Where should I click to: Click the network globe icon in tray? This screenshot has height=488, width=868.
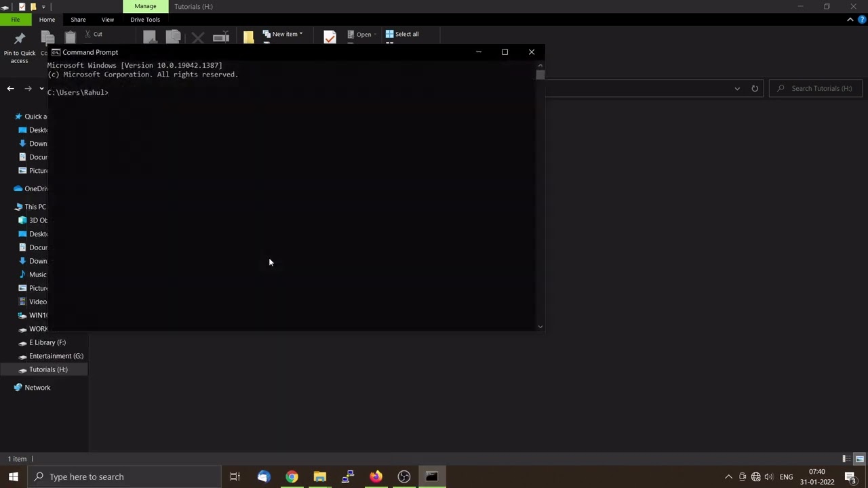[755, 476]
